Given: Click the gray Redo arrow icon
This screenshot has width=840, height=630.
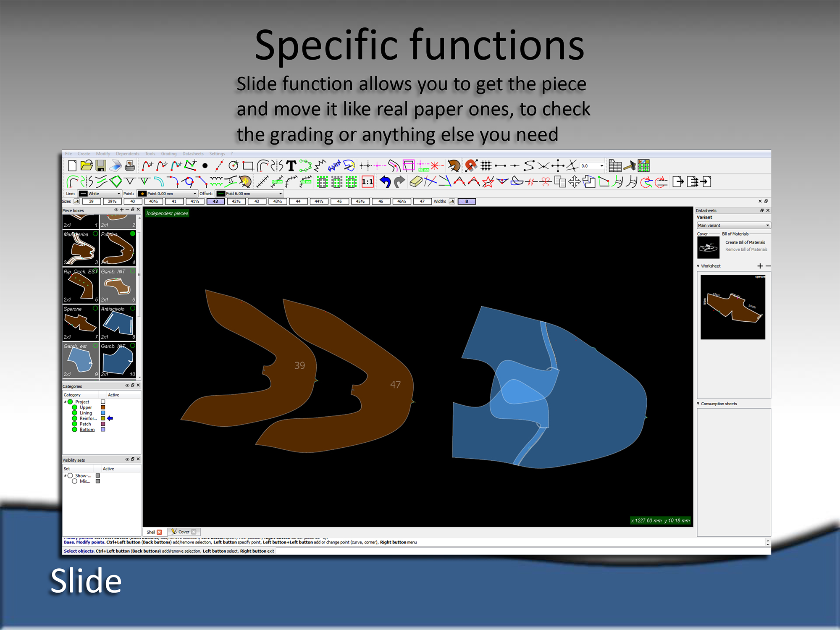Looking at the screenshot, I should pos(400,182).
